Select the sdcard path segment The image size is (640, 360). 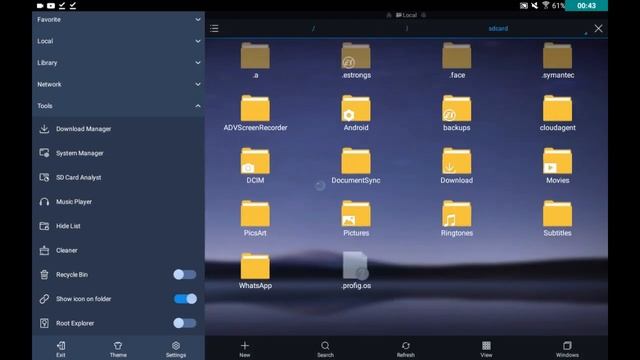(x=498, y=29)
